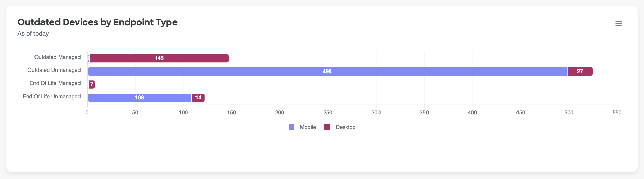Select the Outdated Managed Desktop bar 145
The image size is (644, 179).
[159, 58]
